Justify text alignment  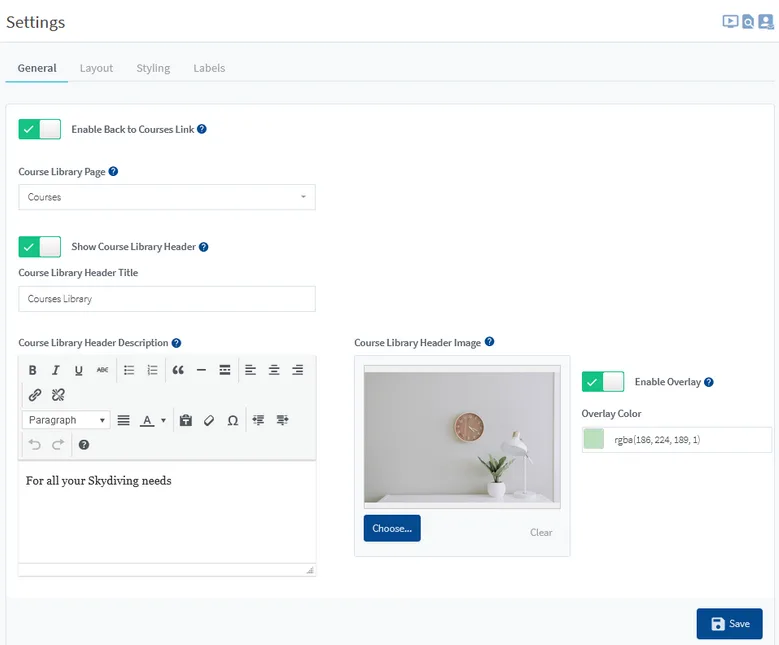124,420
